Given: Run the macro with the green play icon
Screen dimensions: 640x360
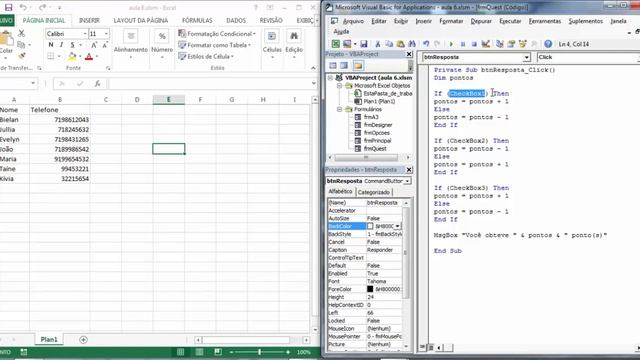Looking at the screenshot, I should 451,44.
